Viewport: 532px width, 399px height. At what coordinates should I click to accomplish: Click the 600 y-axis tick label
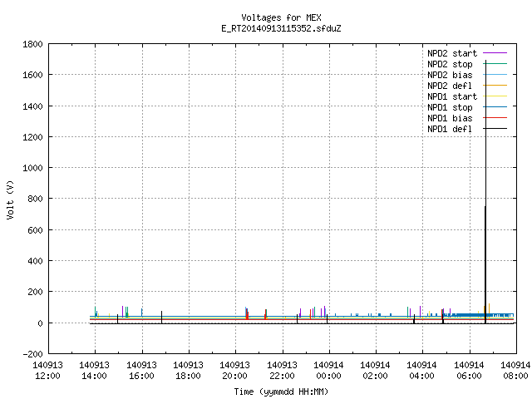[35, 230]
